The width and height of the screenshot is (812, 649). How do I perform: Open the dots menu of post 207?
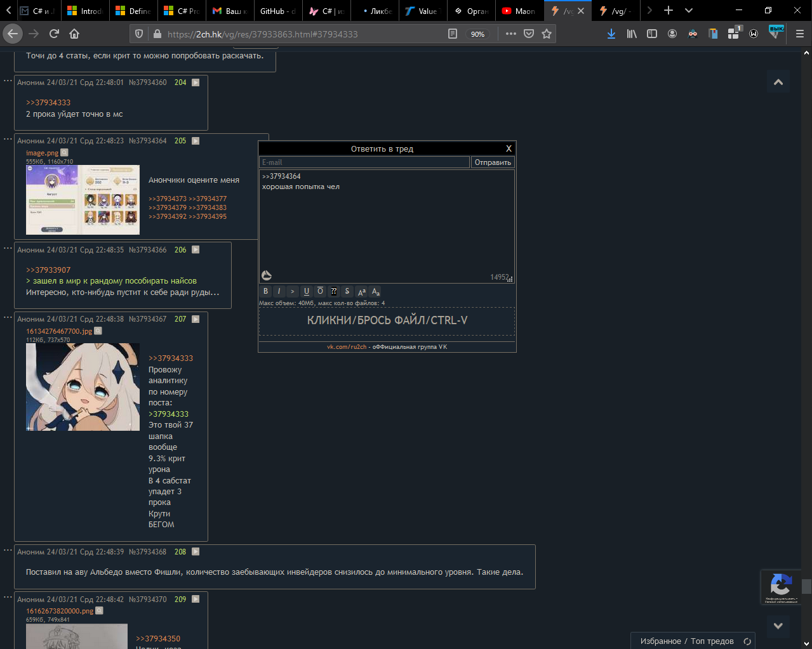[x=8, y=317]
